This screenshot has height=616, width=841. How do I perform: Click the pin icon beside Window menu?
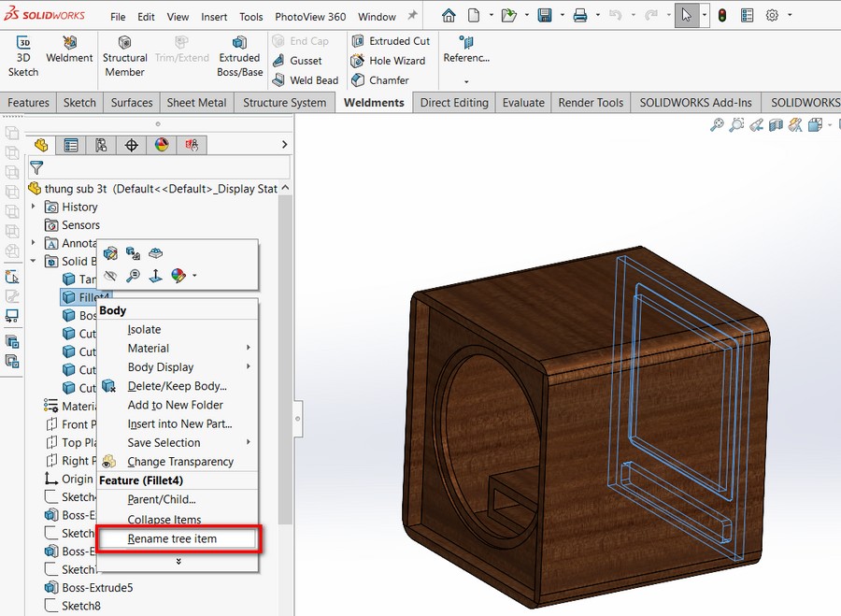point(412,16)
